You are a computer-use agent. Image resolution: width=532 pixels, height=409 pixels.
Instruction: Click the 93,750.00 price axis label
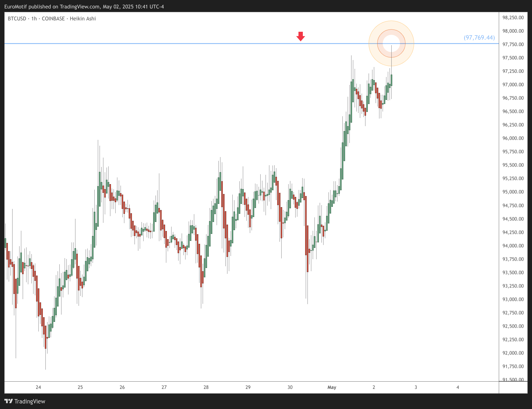pyautogui.click(x=513, y=259)
